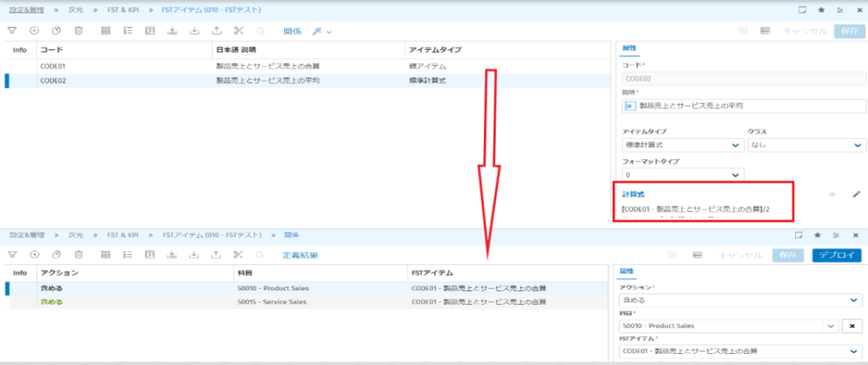Click the filter icon in top toolbar
This screenshot has width=868, height=365.
click(12, 30)
